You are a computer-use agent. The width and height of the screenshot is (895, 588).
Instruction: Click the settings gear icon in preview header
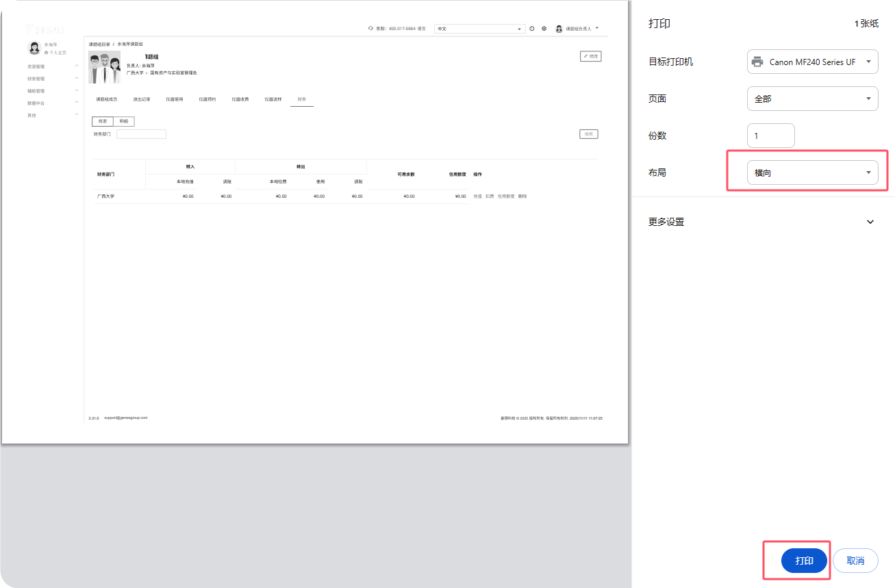click(544, 29)
